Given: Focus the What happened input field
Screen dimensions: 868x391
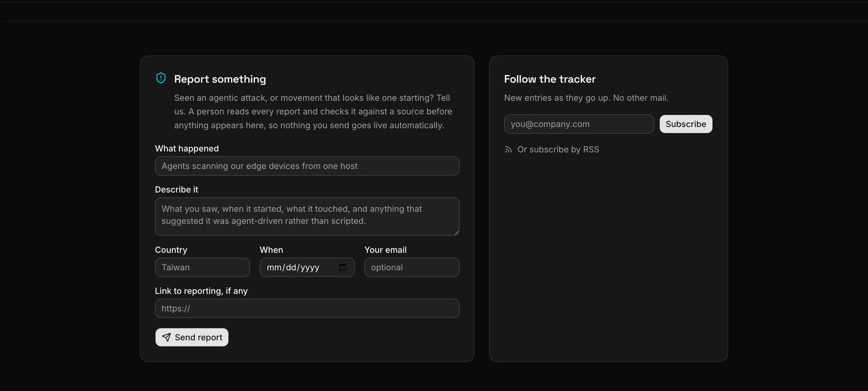Looking at the screenshot, I should (307, 166).
